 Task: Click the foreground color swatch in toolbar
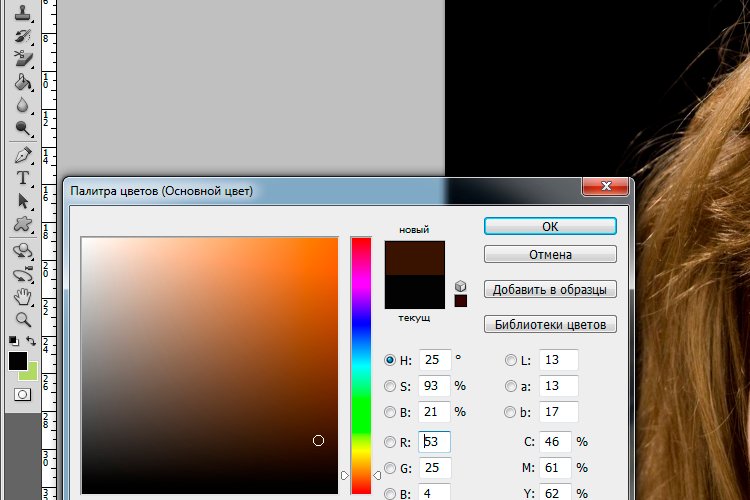pyautogui.click(x=18, y=361)
